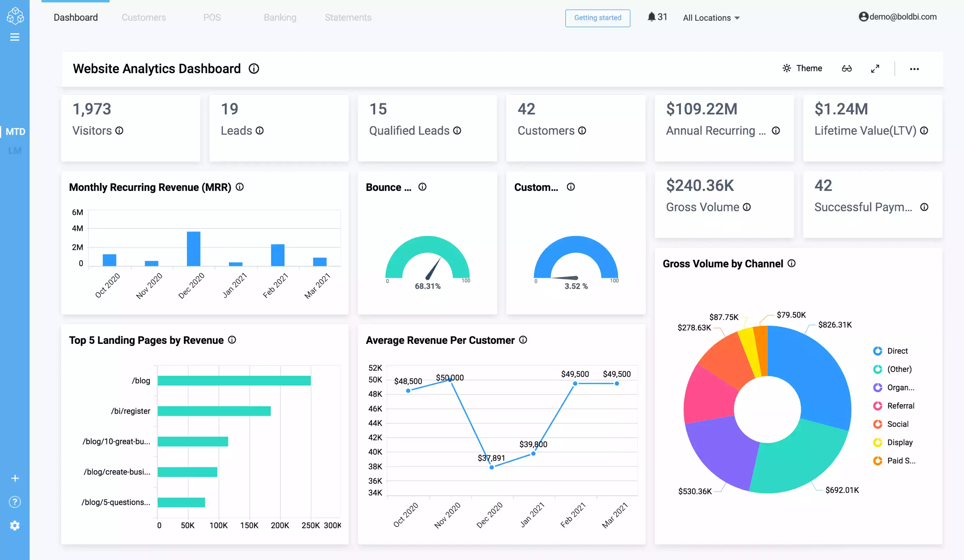Click the info icon beside Bounce gauge title
Screen dimensions: 964x560
point(422,187)
